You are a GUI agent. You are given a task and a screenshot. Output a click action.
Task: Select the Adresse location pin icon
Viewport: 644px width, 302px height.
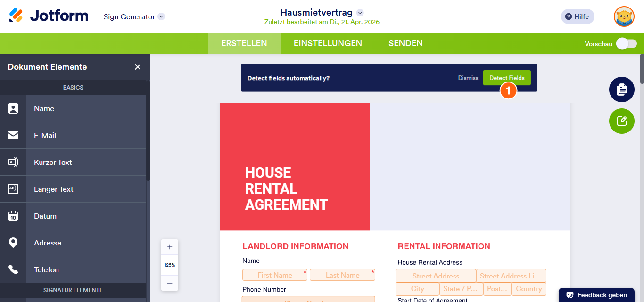click(x=13, y=243)
